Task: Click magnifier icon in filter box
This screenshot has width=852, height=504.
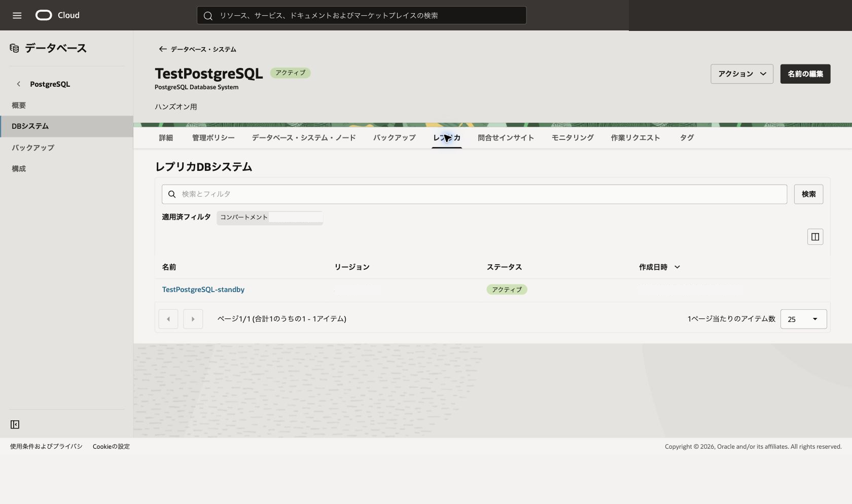Action: click(x=172, y=194)
